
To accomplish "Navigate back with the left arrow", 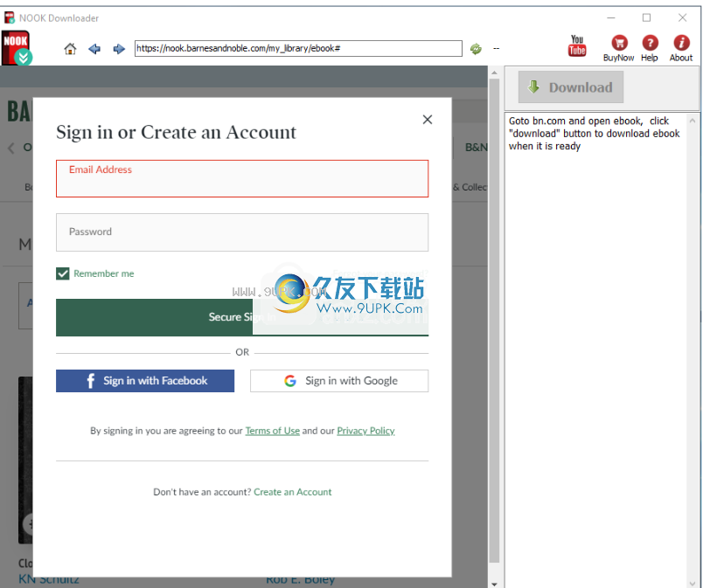I will click(x=94, y=48).
